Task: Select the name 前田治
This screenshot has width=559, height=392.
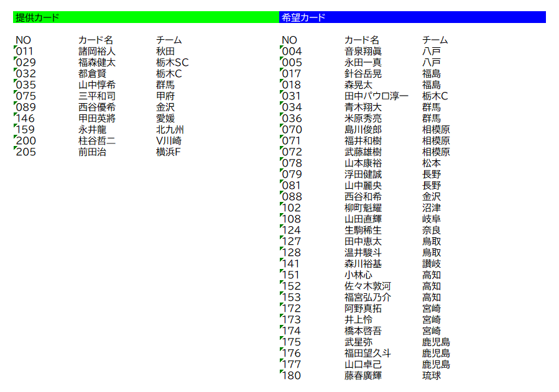Action: [x=92, y=152]
